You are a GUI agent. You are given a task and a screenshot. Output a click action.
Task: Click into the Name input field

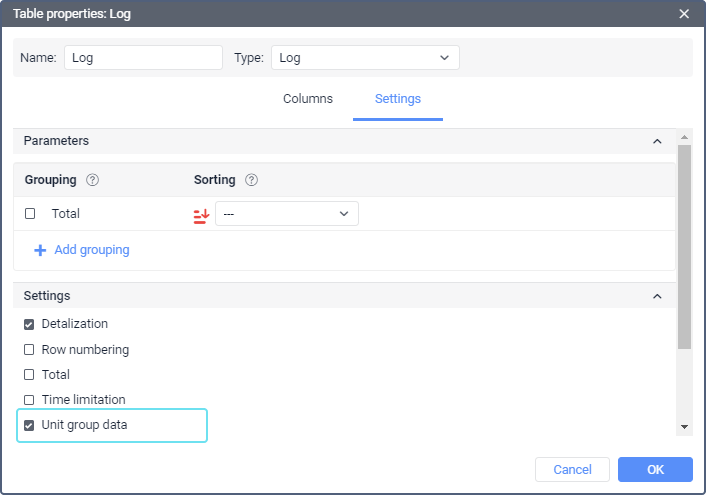pyautogui.click(x=143, y=58)
